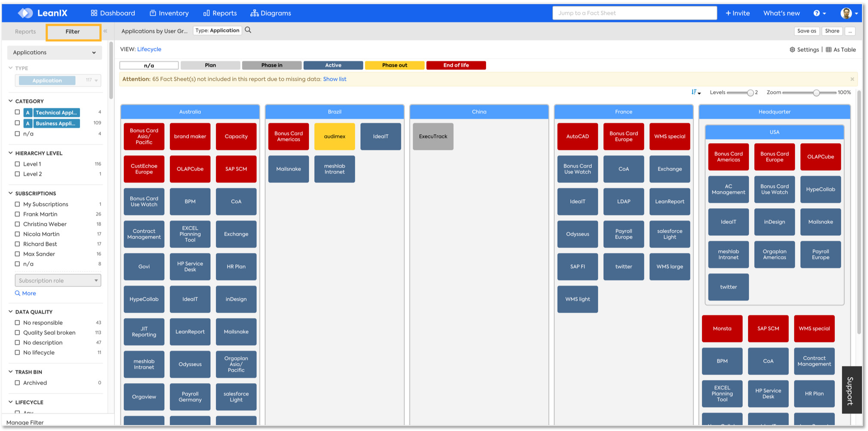Click the End of life legend swatch
The height and width of the screenshot is (431, 868).
456,65
